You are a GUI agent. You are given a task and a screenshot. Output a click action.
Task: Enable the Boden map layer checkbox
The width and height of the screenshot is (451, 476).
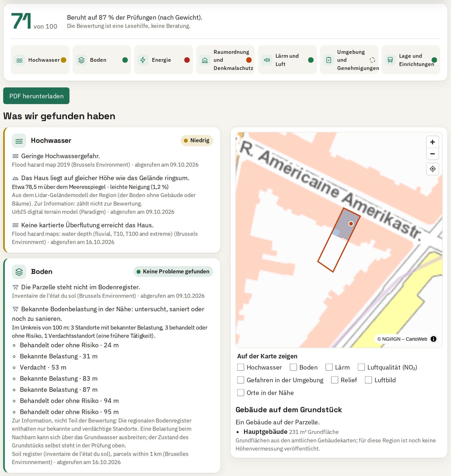coord(293,367)
